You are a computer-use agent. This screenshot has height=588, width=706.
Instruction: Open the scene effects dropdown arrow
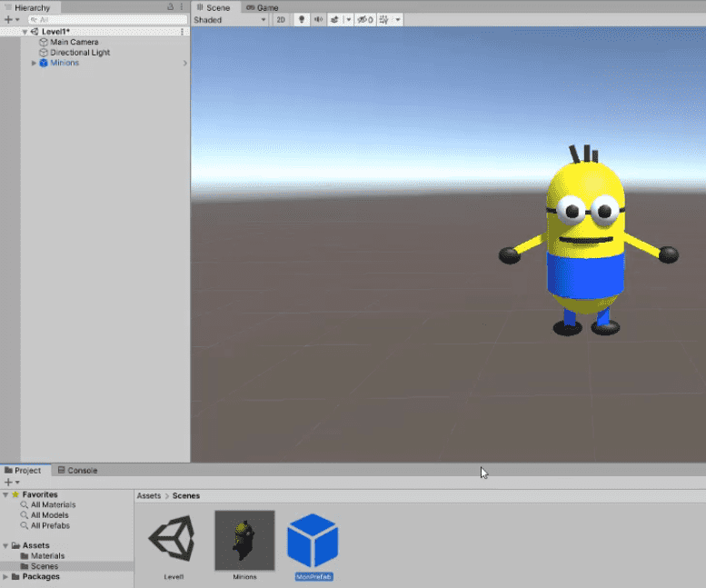tap(348, 19)
